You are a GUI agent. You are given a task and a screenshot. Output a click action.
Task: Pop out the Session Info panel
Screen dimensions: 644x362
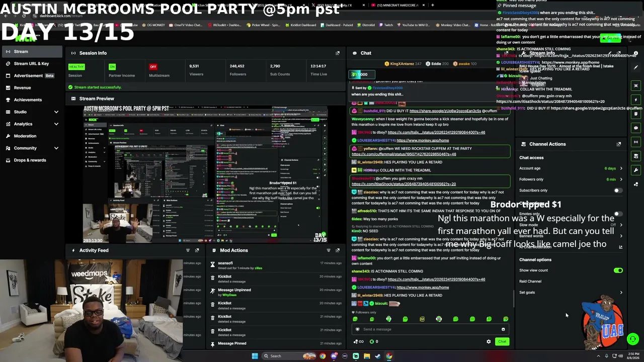coord(338,53)
